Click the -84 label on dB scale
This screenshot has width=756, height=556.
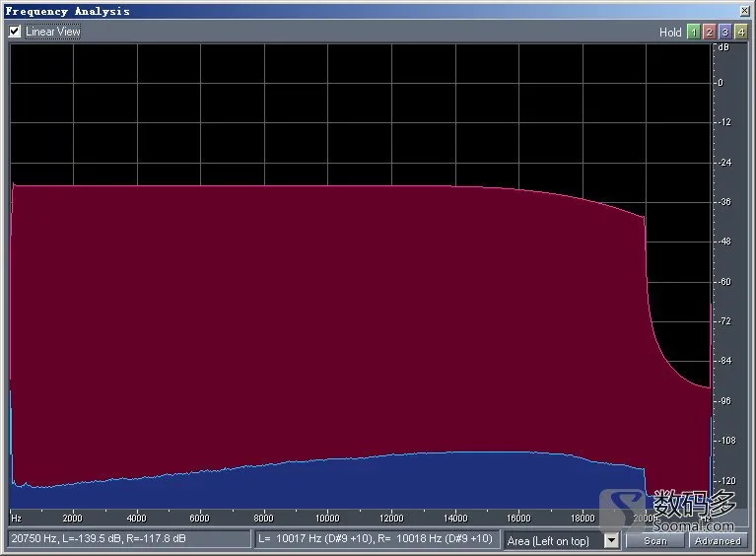coord(724,361)
